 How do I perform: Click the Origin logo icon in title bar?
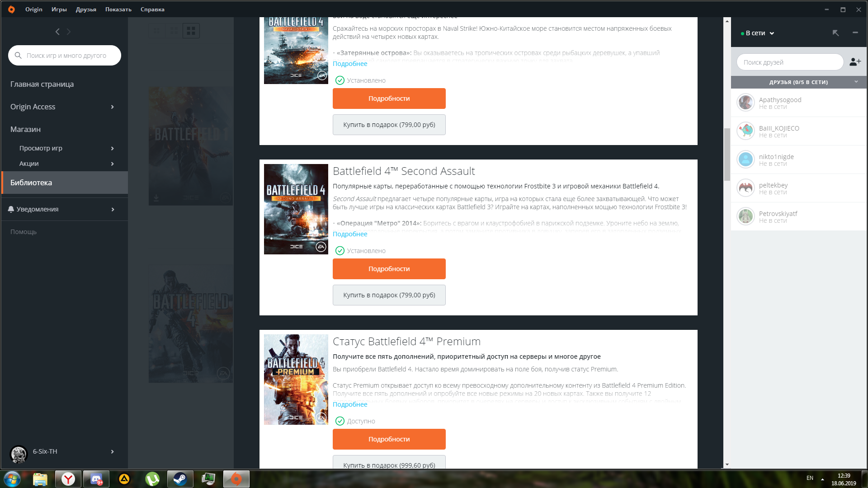(x=11, y=9)
